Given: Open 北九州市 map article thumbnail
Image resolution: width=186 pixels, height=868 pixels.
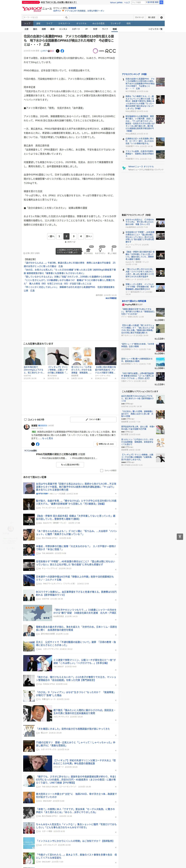Looking at the screenshot, I should pos(38,613).
